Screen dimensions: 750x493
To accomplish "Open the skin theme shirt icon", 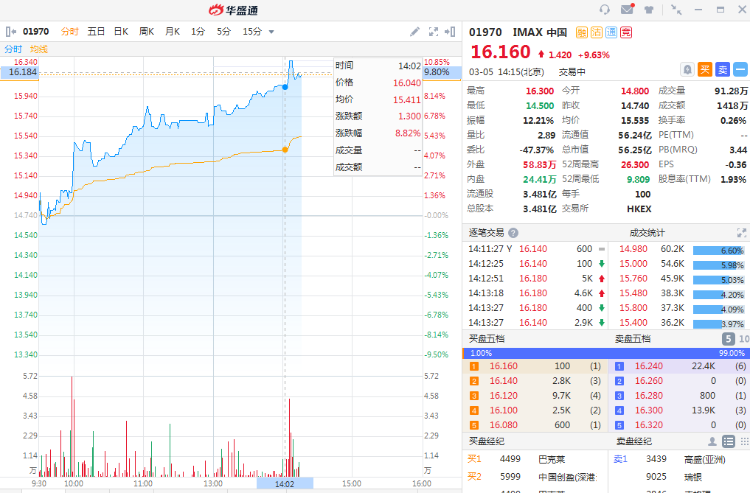I will [649, 10].
